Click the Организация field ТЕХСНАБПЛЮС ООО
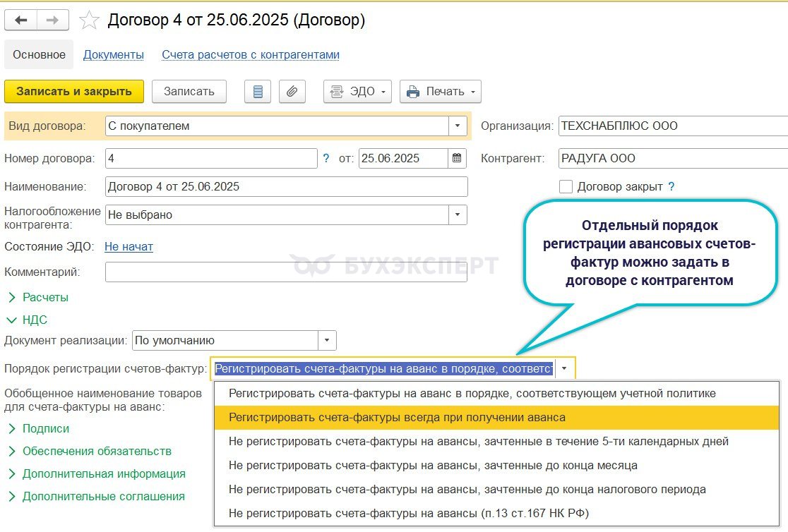788x532 pixels. click(673, 126)
